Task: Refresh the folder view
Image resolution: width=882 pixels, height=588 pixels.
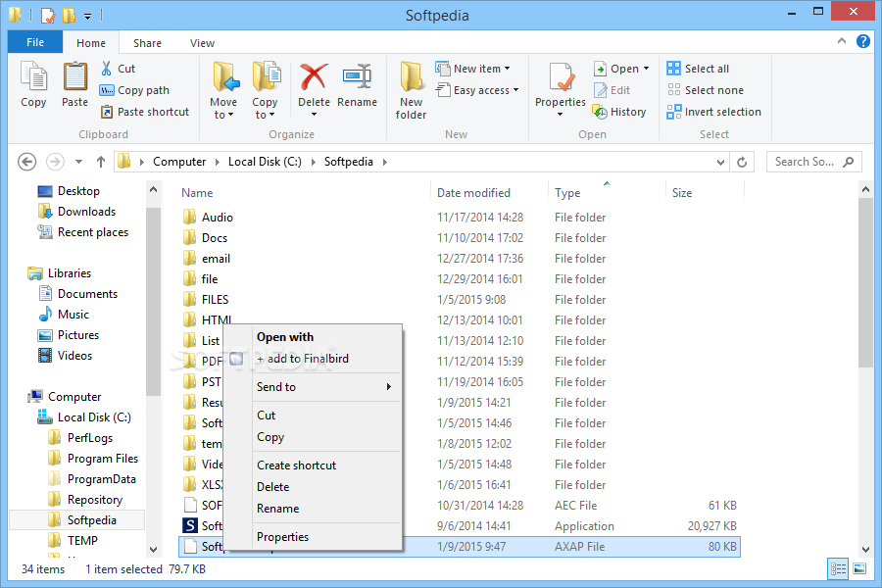Action: [742, 162]
